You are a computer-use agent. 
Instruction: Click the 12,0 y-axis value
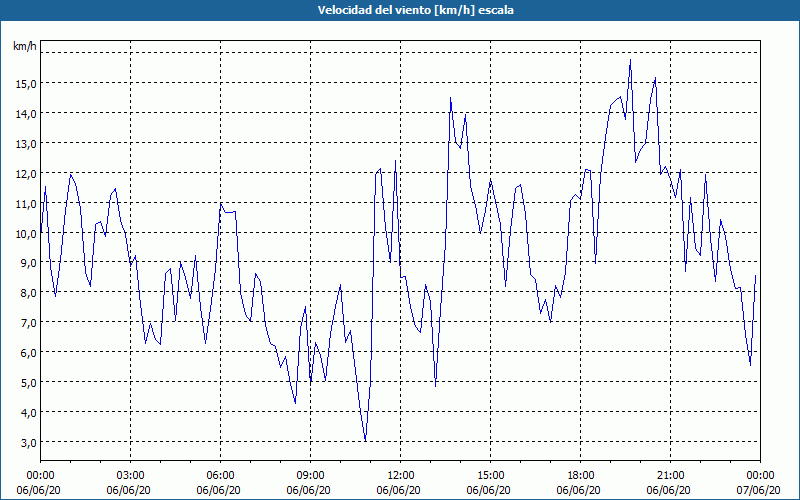[26, 173]
